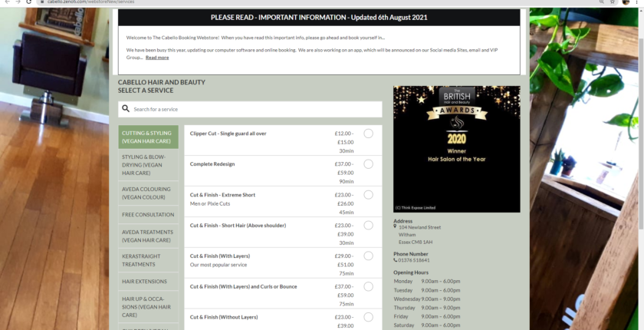Viewport: 644px width, 330px height.
Task: Open Cutting & Styling category tab
Action: pos(148,137)
